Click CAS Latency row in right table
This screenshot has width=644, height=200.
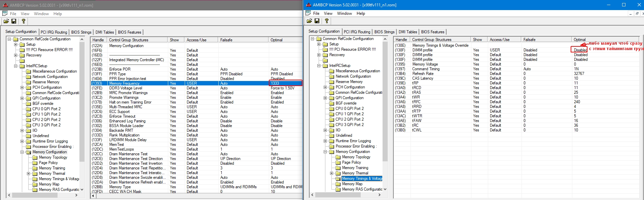pyautogui.click(x=516, y=78)
